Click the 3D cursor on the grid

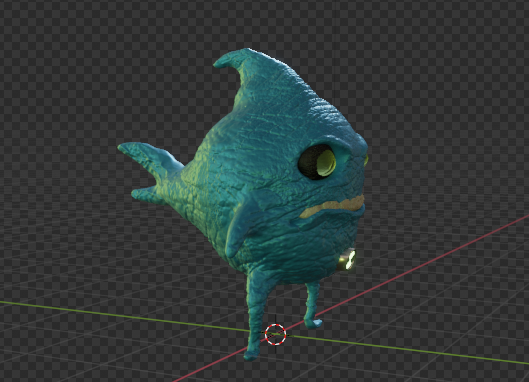pyautogui.click(x=275, y=334)
